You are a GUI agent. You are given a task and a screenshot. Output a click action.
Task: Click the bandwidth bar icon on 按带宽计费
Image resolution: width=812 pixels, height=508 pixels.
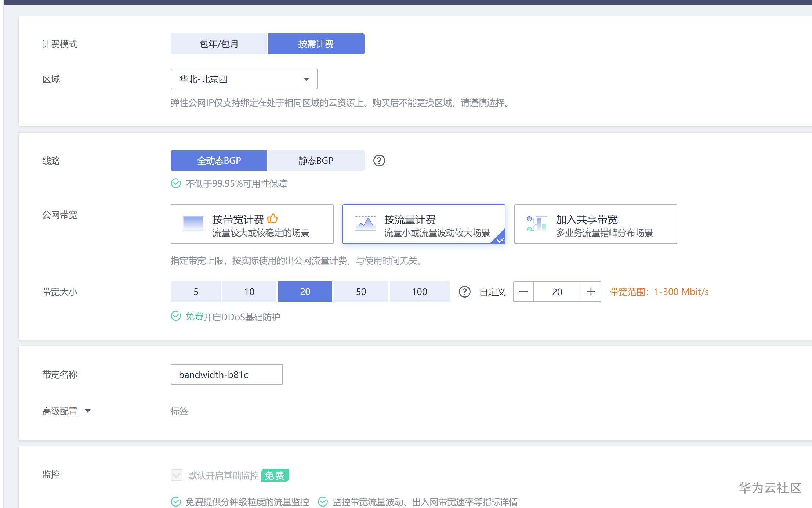193,223
